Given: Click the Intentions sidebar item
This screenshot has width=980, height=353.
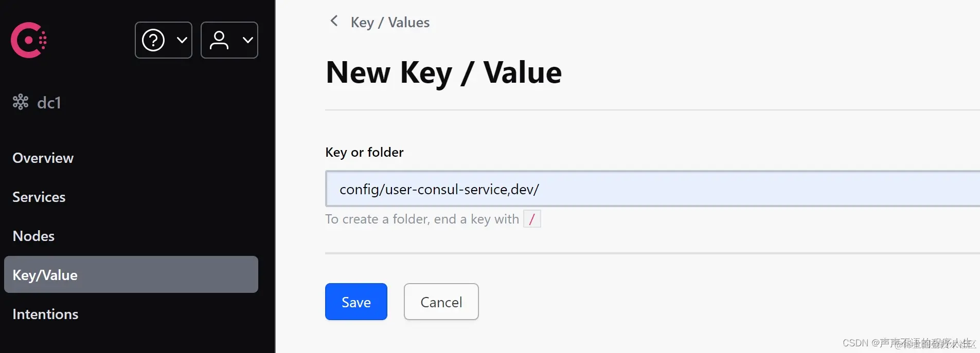Looking at the screenshot, I should 45,313.
